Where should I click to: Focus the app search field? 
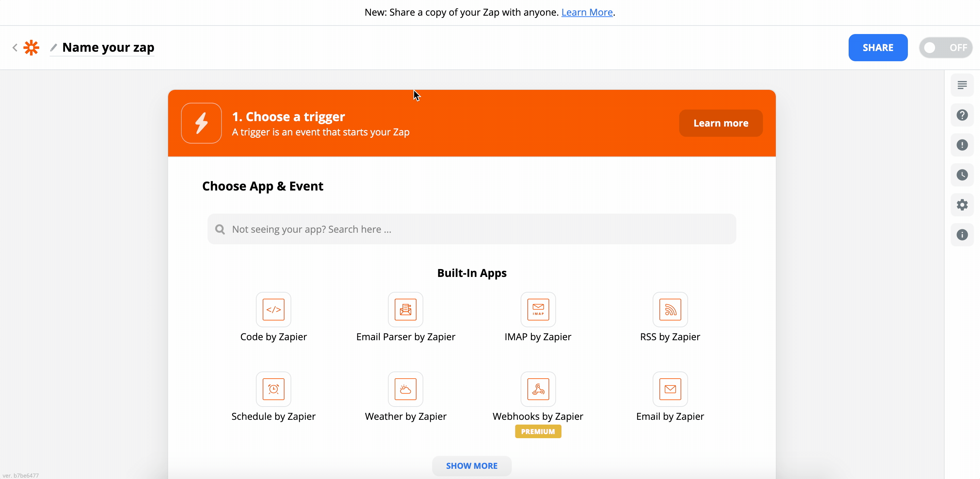(472, 229)
